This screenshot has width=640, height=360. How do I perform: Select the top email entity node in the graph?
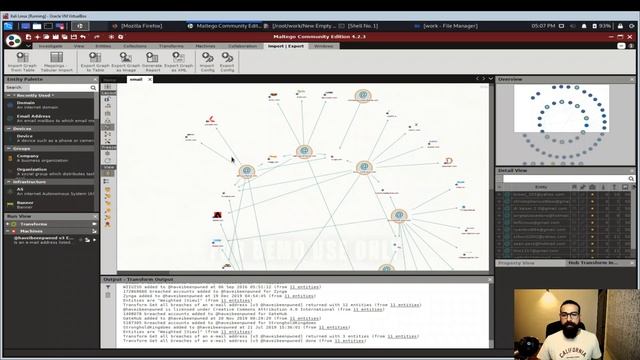(363, 96)
